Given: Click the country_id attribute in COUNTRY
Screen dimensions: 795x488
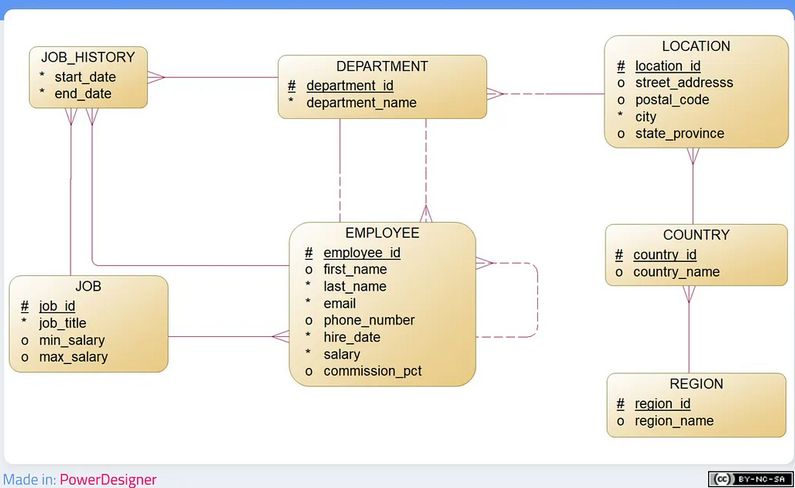Looking at the screenshot, I should pyautogui.click(x=664, y=255).
